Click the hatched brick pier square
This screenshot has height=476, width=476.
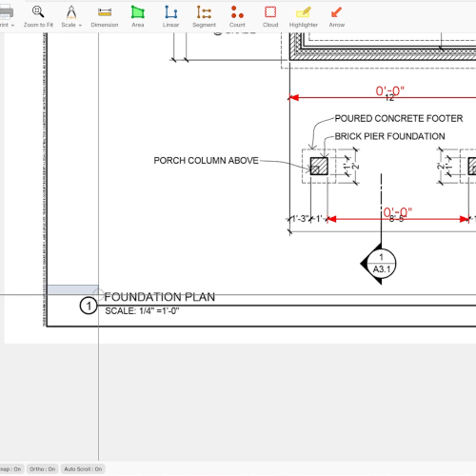(x=319, y=166)
